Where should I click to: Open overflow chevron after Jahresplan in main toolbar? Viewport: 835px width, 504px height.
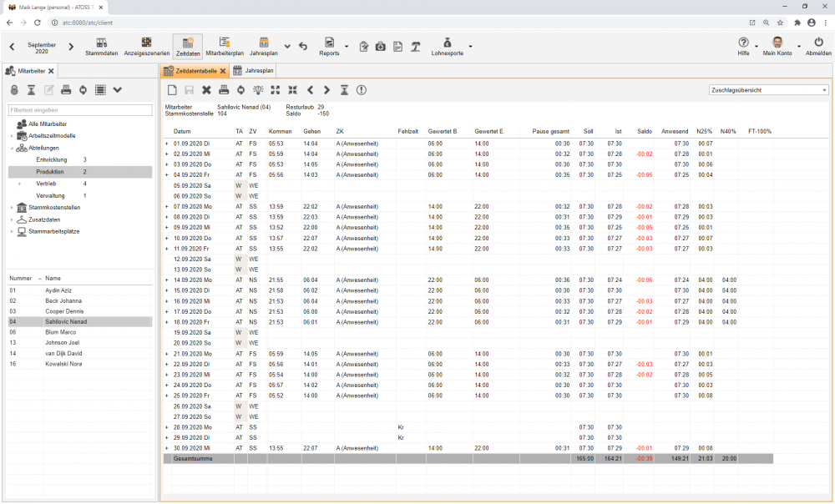287,47
